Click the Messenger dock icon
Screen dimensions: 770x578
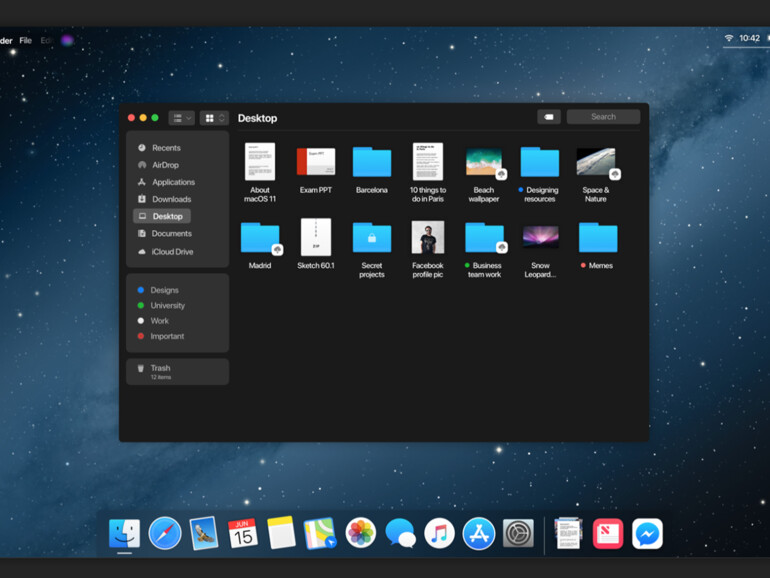647,534
